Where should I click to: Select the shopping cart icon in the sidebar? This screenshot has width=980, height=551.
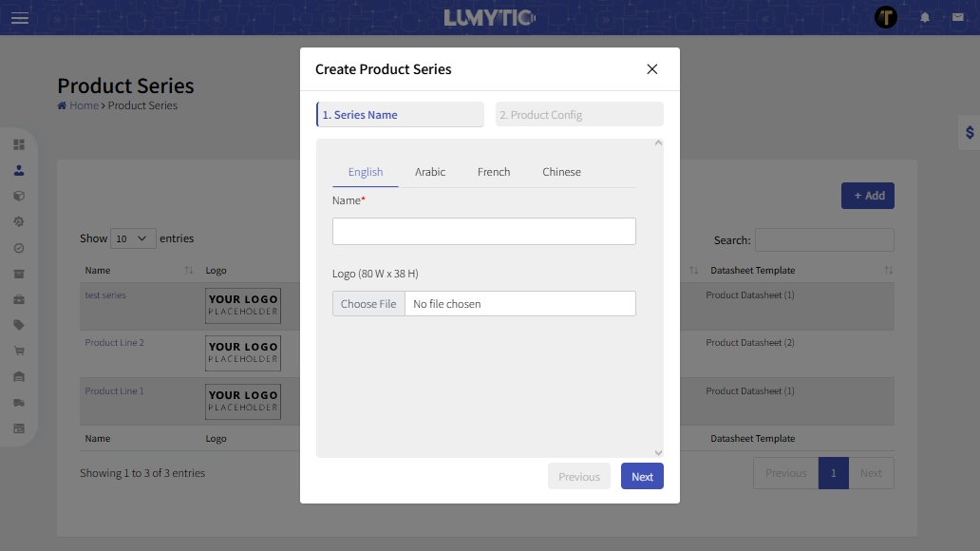click(x=18, y=350)
